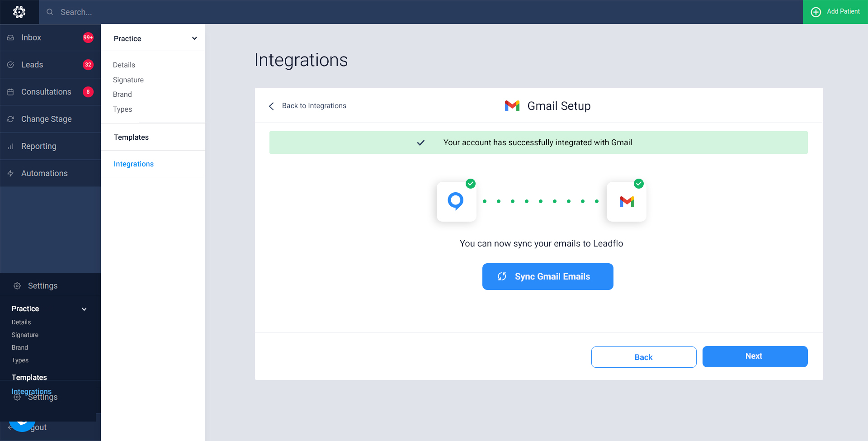Screen dimensions: 868x441
Task: Click the sync arrows icon on button
Action: click(502, 276)
